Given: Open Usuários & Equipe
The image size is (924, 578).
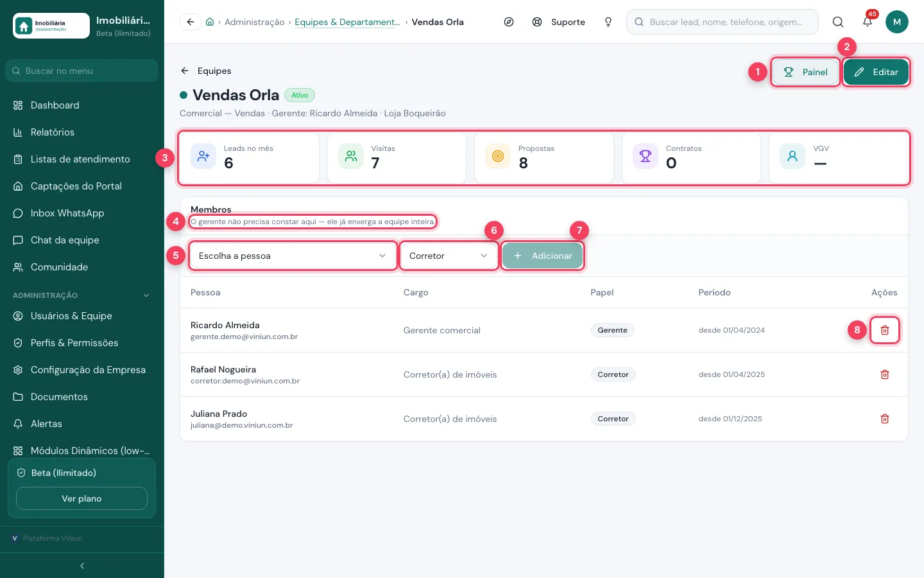Looking at the screenshot, I should point(82,316).
